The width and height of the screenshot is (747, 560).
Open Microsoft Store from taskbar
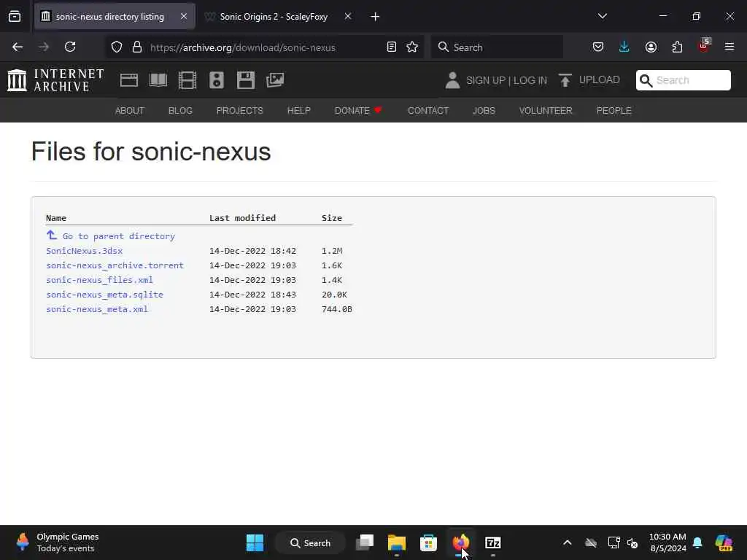428,542
